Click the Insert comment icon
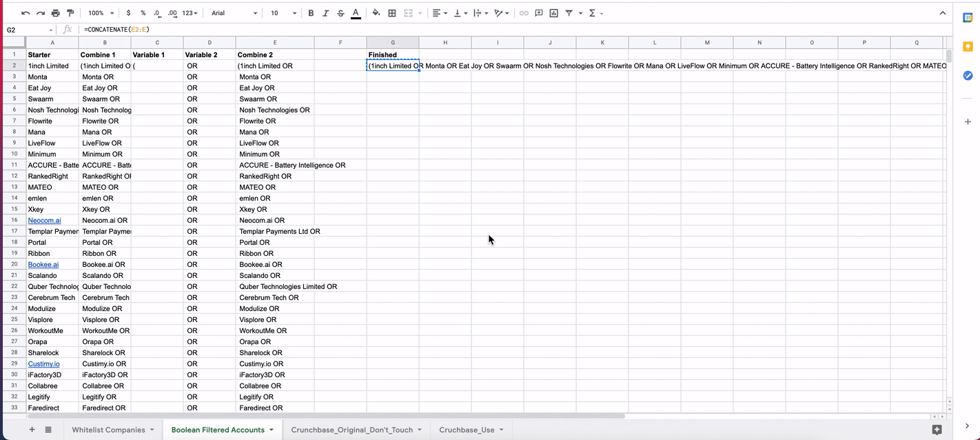Viewport: 980px width, 440px height. pos(538,13)
